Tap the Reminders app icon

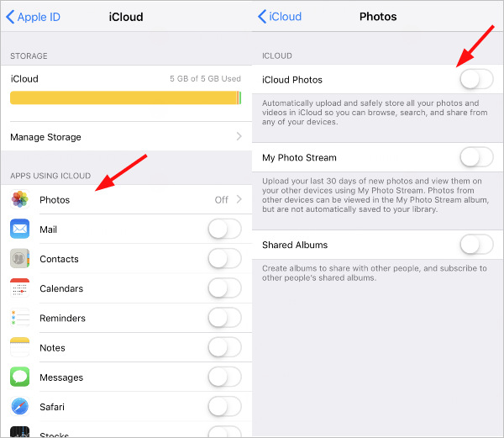tap(19, 318)
